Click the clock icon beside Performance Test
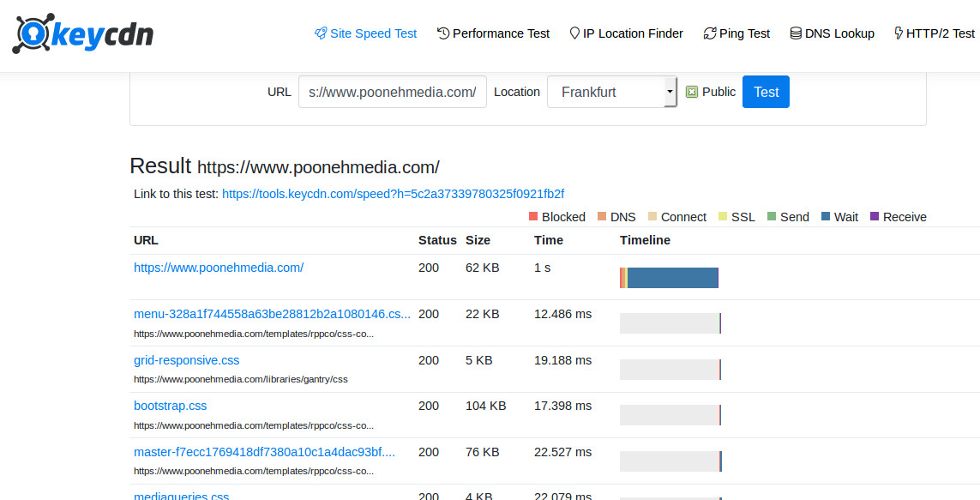This screenshot has width=980, height=500. (x=443, y=33)
